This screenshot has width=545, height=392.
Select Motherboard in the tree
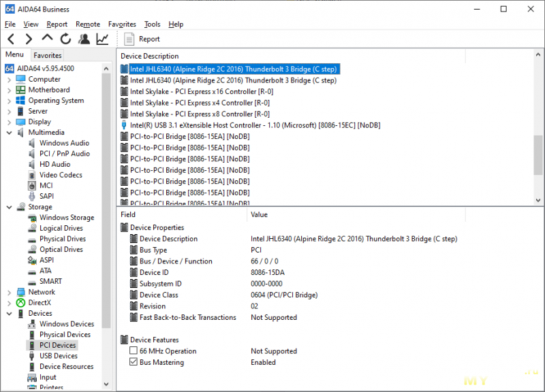[49, 90]
